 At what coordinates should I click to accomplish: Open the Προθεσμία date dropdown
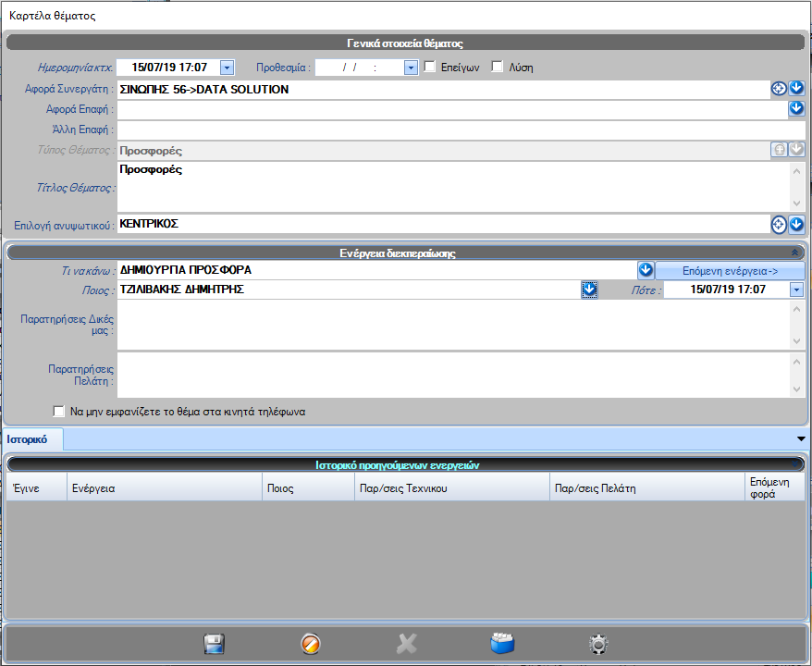coord(412,68)
